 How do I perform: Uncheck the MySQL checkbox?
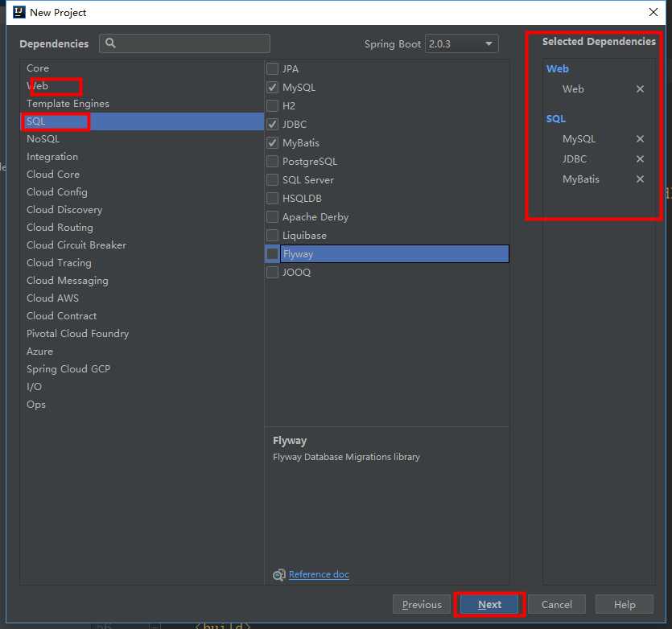pyautogui.click(x=272, y=88)
